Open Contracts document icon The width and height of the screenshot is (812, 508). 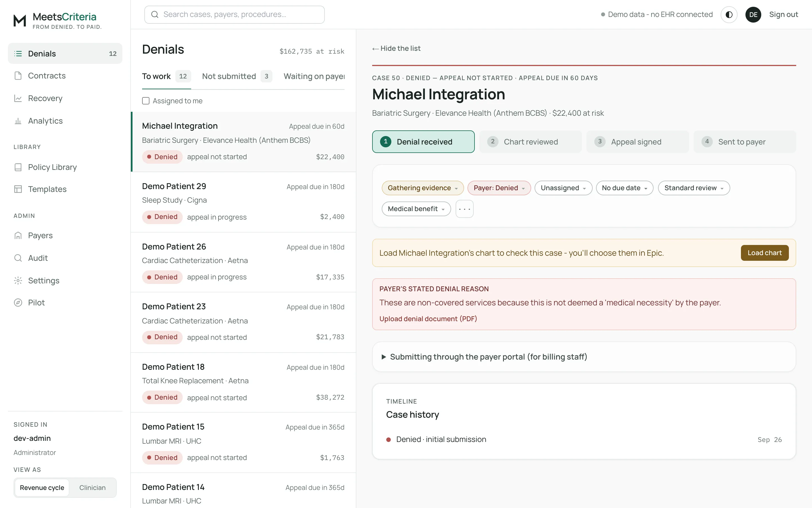18,76
